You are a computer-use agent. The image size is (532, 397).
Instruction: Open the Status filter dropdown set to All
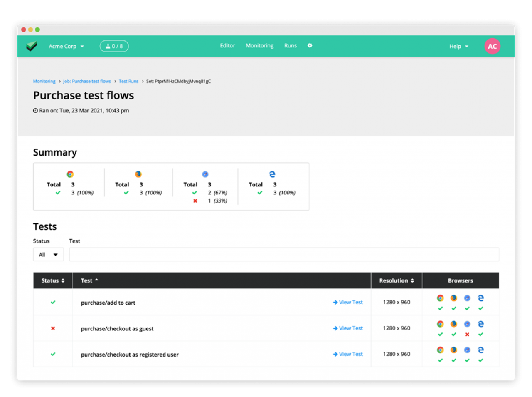48,255
